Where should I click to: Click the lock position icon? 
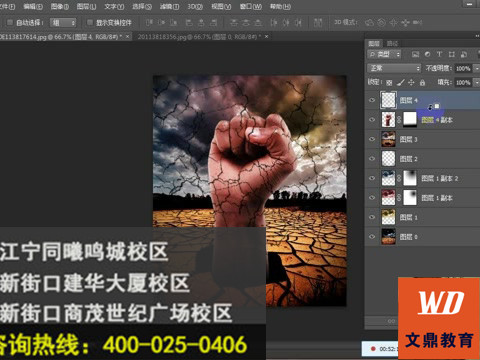(x=411, y=82)
